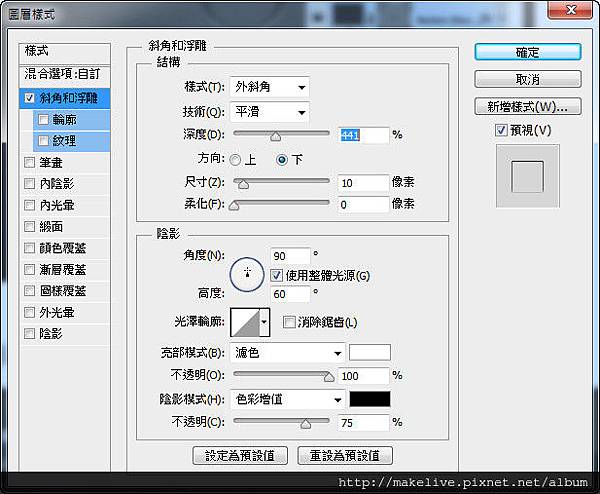The image size is (600, 494).
Task: Click the 取消 button
Action: point(528,80)
